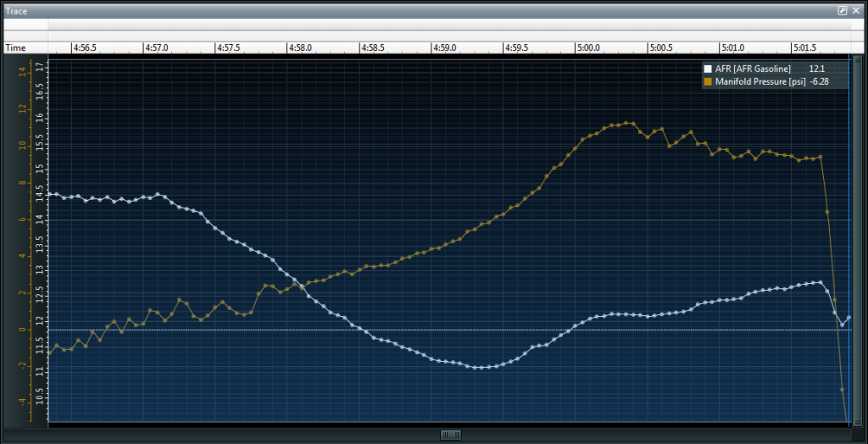Click the lowest point of the AFR curve
Image resolution: width=868 pixels, height=444 pixels.
[x=479, y=368]
